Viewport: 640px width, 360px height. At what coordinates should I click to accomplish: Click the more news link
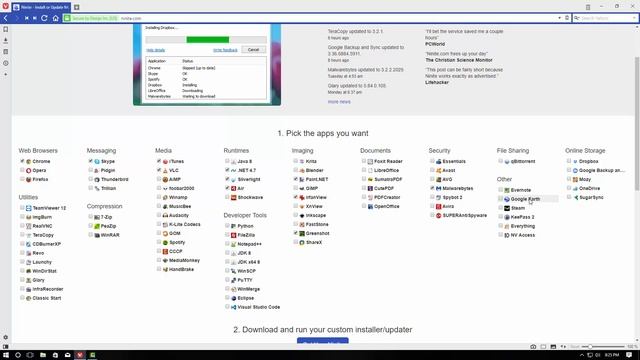point(339,102)
